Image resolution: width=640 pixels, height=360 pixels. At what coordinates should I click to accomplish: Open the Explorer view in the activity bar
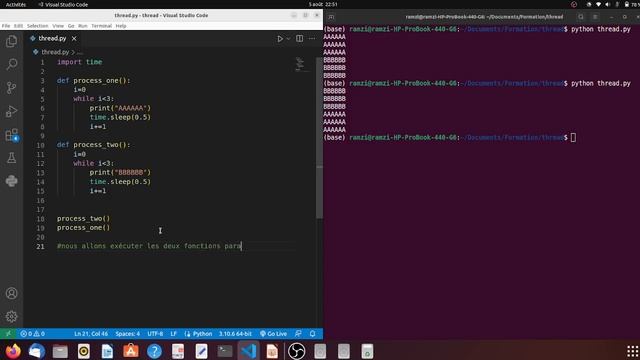pos(11,41)
